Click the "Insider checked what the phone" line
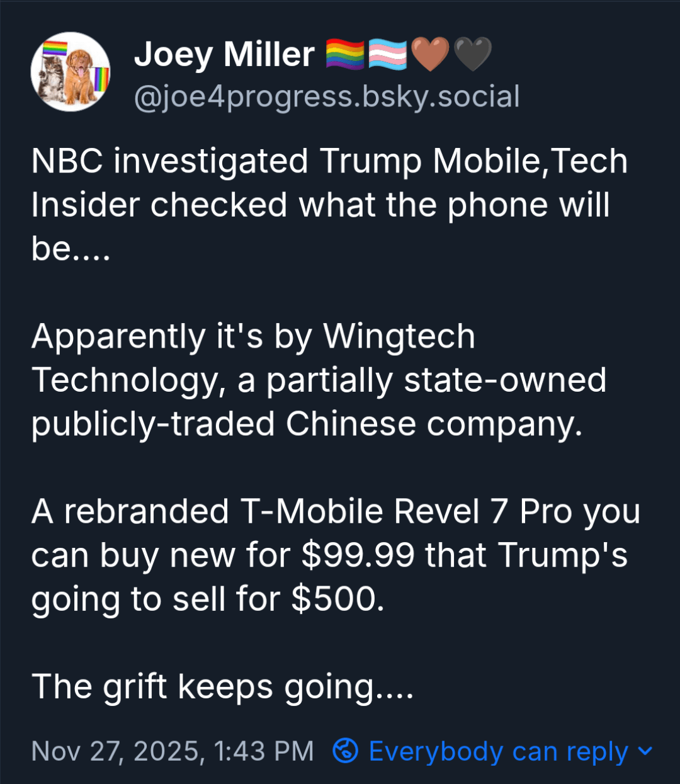Screen dimensions: 680x784 [320, 205]
